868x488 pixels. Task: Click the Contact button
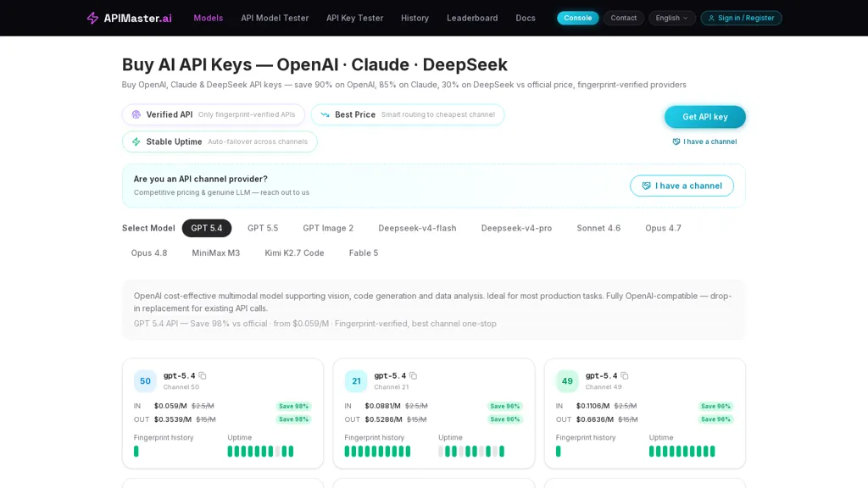coord(623,18)
